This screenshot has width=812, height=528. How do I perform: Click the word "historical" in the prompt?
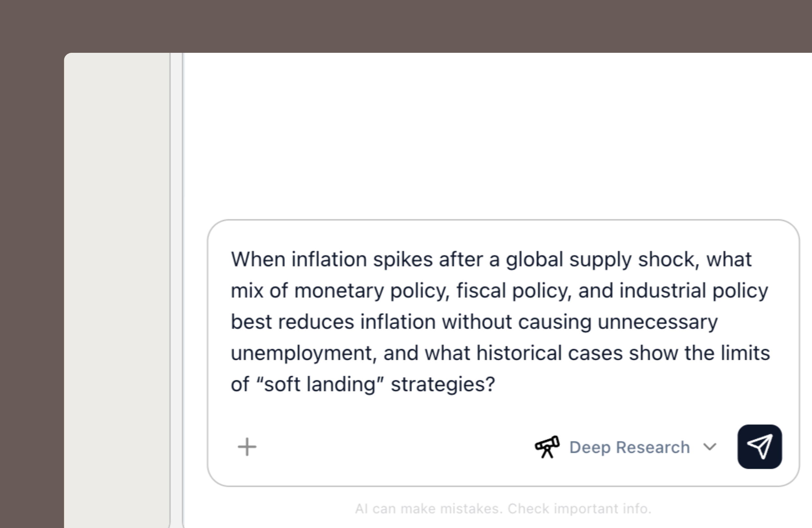tap(519, 353)
